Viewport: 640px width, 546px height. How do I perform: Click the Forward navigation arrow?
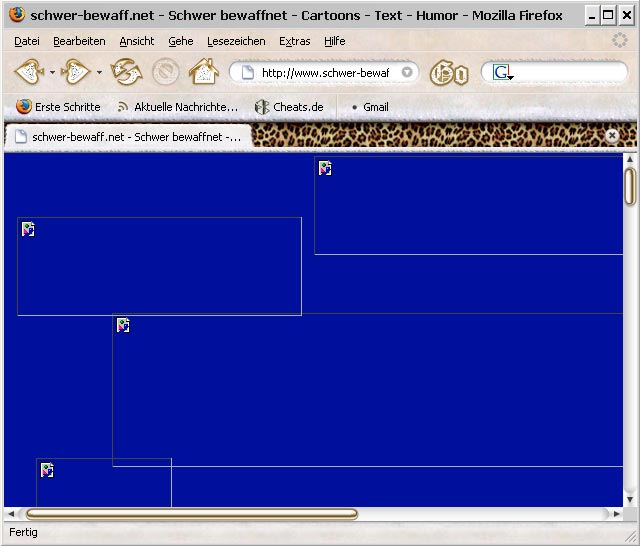(76, 72)
